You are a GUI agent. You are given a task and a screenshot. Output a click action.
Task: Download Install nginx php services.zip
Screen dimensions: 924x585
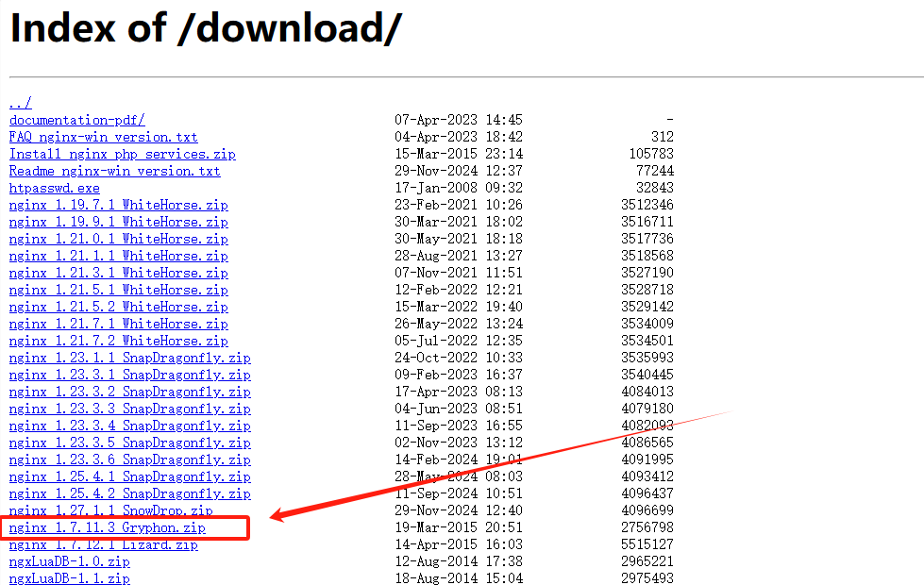123,155
